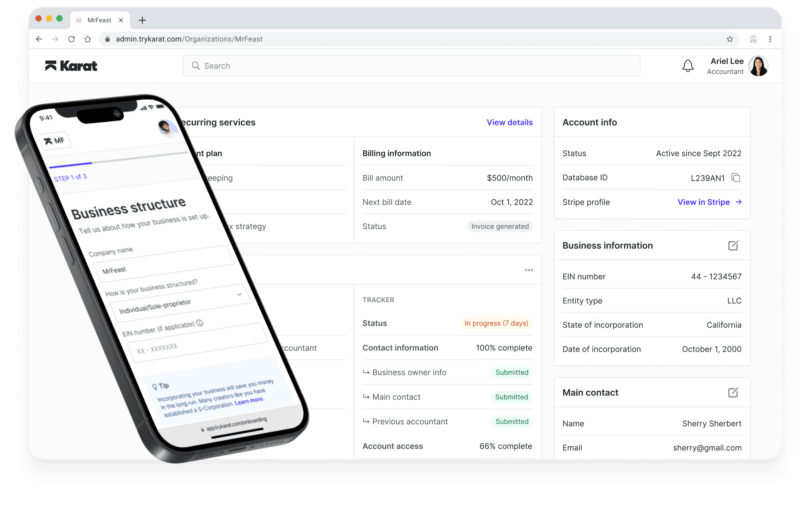Click the browser reload icon
The height and width of the screenshot is (514, 812).
coord(71,39)
